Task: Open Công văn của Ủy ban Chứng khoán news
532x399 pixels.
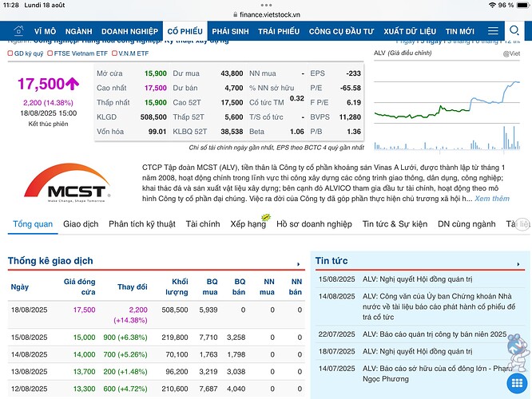Action: [x=439, y=306]
